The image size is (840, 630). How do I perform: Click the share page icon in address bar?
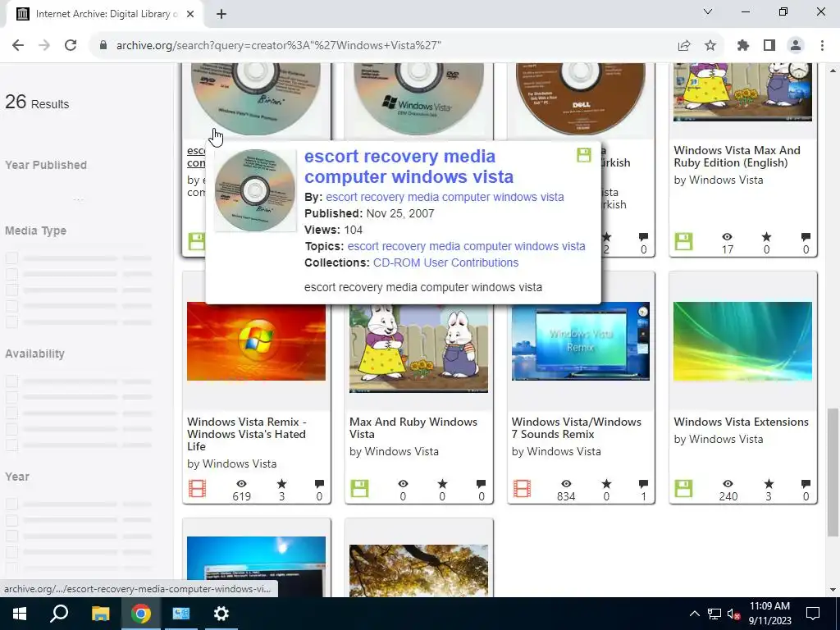click(x=683, y=46)
